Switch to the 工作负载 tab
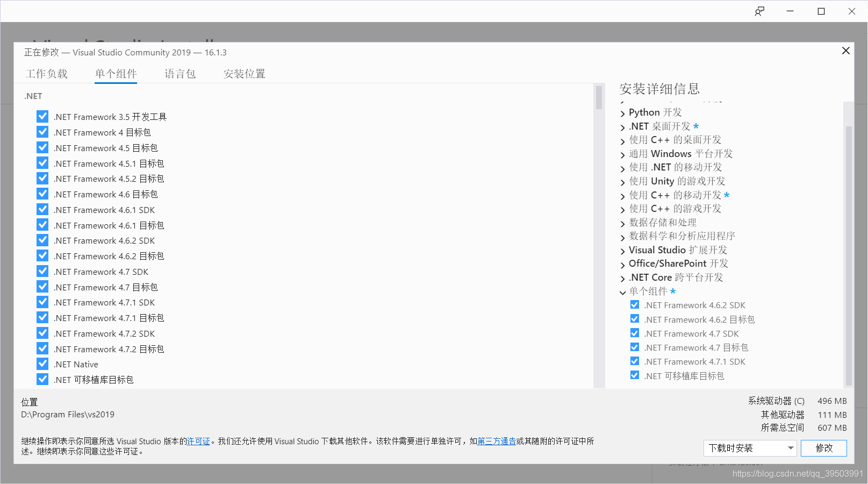 pyautogui.click(x=47, y=74)
